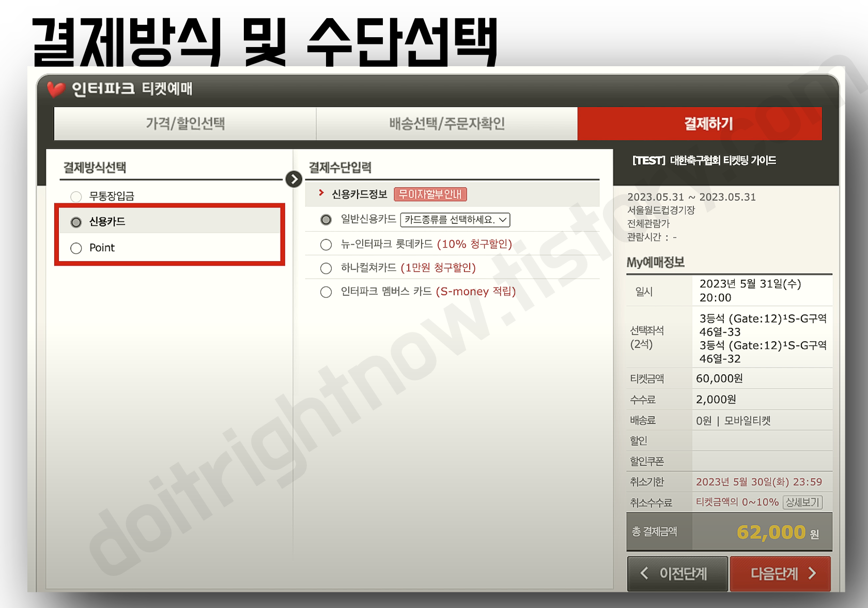The width and height of the screenshot is (868, 608).
Task: Click the 티켓금액의 0~10% text
Action: pyautogui.click(x=737, y=502)
